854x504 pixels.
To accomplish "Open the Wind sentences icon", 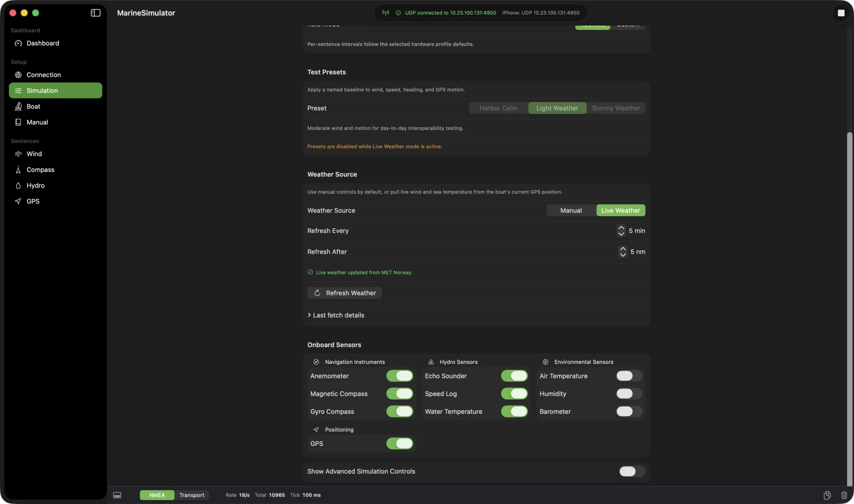I will coord(18,154).
